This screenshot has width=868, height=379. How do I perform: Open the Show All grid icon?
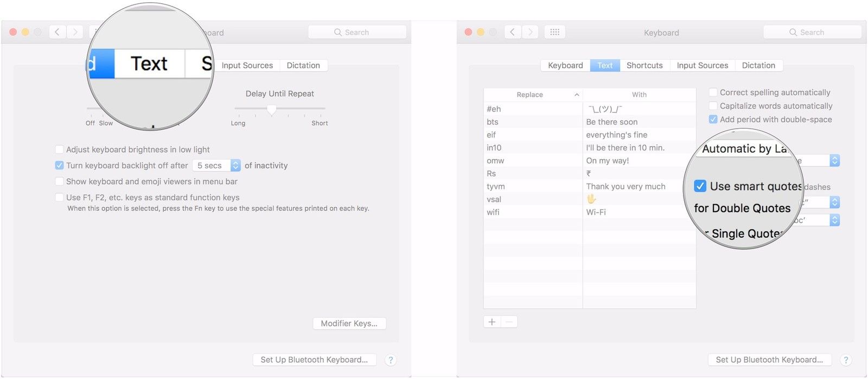pos(554,32)
